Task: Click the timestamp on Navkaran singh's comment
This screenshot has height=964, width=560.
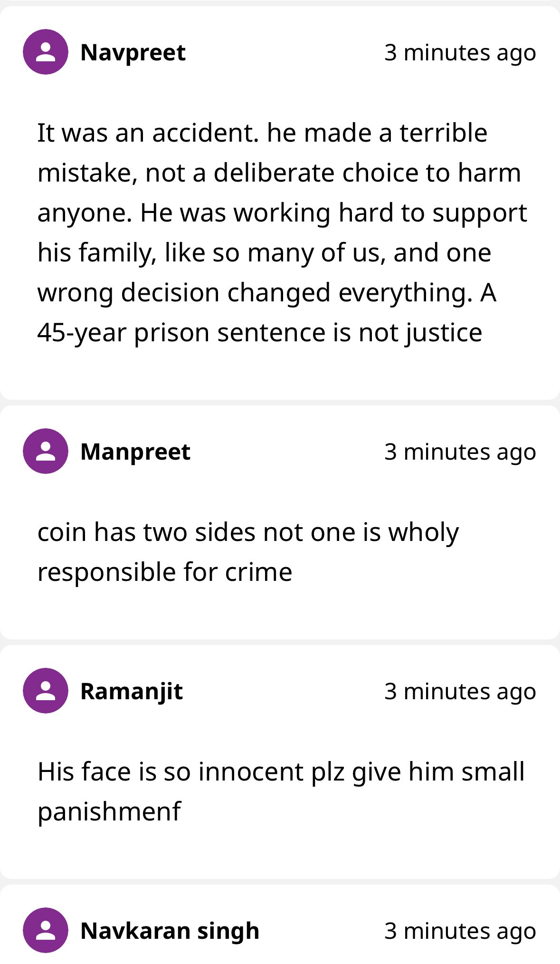Action: click(460, 931)
